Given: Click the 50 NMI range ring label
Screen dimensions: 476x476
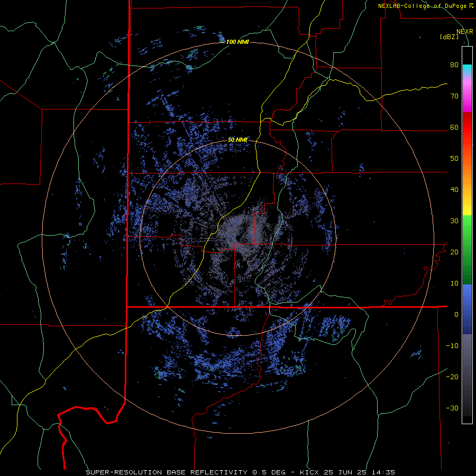Looking at the screenshot, I should click(x=237, y=140).
